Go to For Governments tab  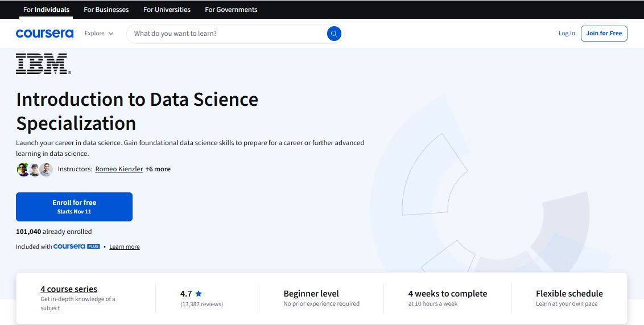coord(231,10)
